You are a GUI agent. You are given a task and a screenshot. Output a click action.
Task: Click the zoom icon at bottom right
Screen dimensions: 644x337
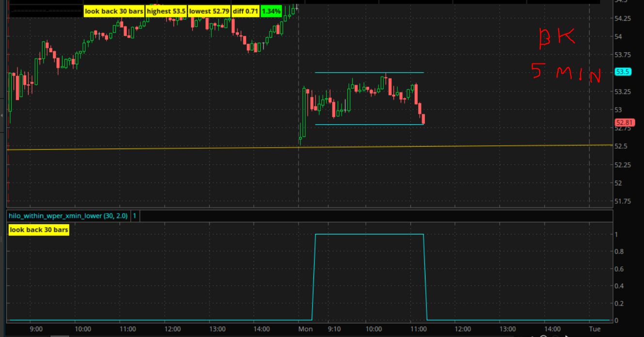543,336
